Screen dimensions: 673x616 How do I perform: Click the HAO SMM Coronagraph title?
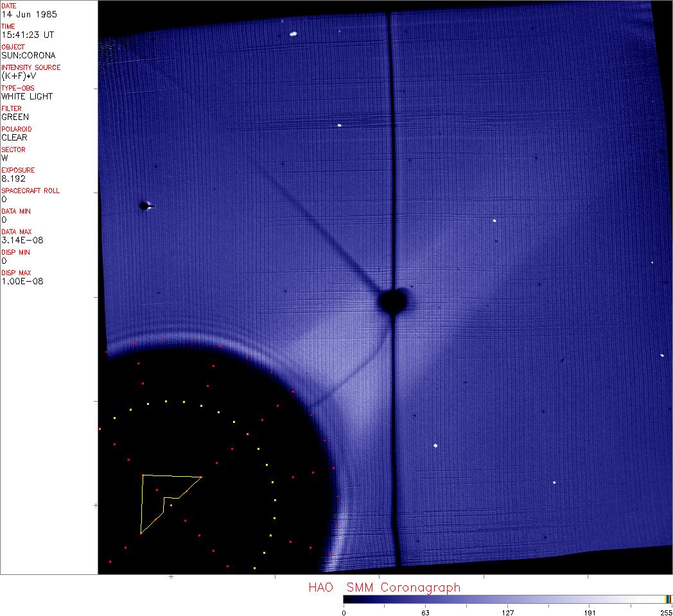(384, 588)
